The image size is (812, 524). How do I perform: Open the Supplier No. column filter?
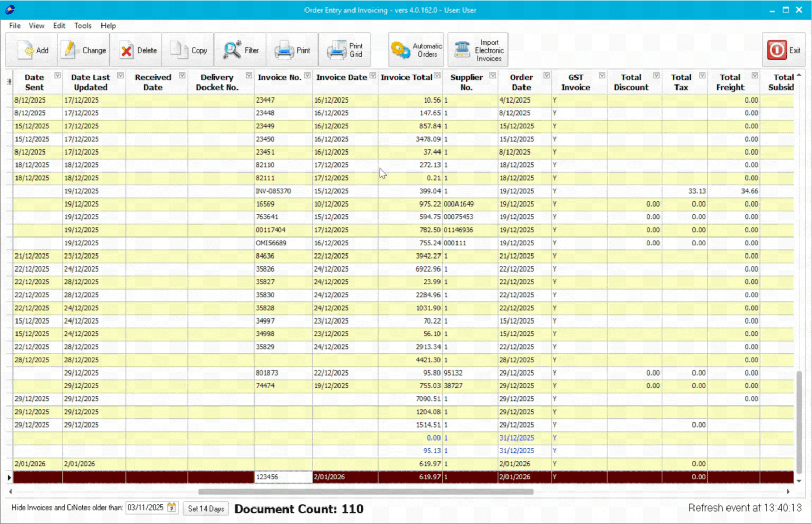pyautogui.click(x=493, y=76)
